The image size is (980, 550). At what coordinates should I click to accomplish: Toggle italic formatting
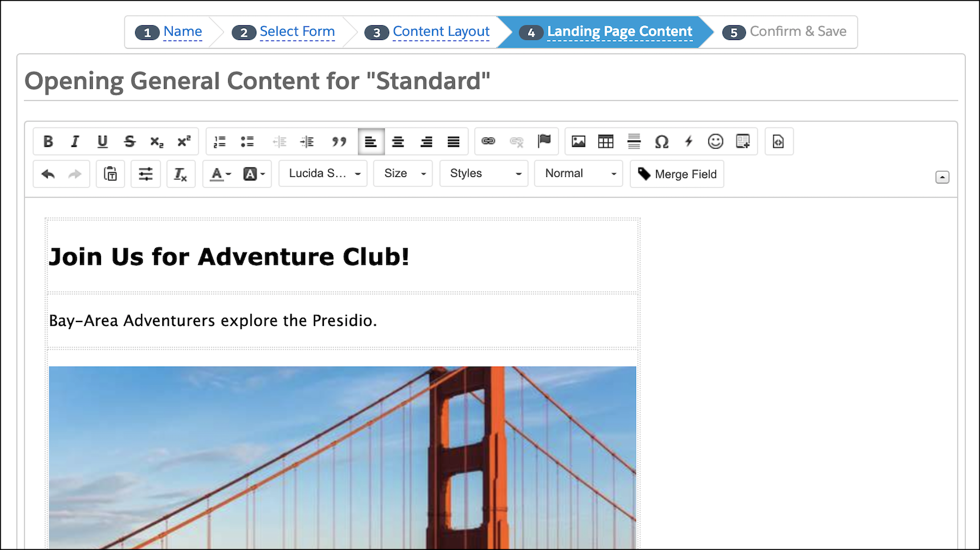coord(75,142)
